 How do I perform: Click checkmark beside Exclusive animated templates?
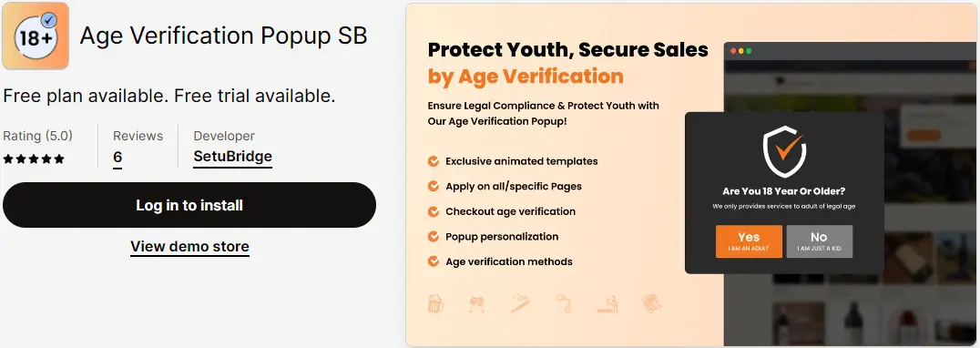point(434,161)
